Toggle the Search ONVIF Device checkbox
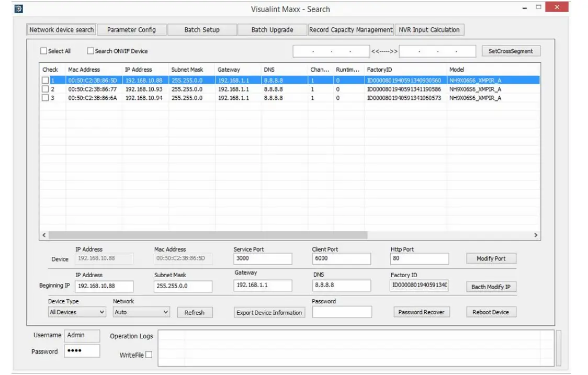588x375 pixels. (91, 51)
